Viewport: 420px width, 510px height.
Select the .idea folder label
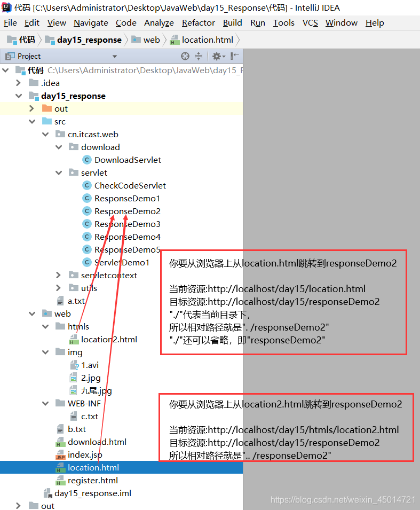tap(50, 83)
